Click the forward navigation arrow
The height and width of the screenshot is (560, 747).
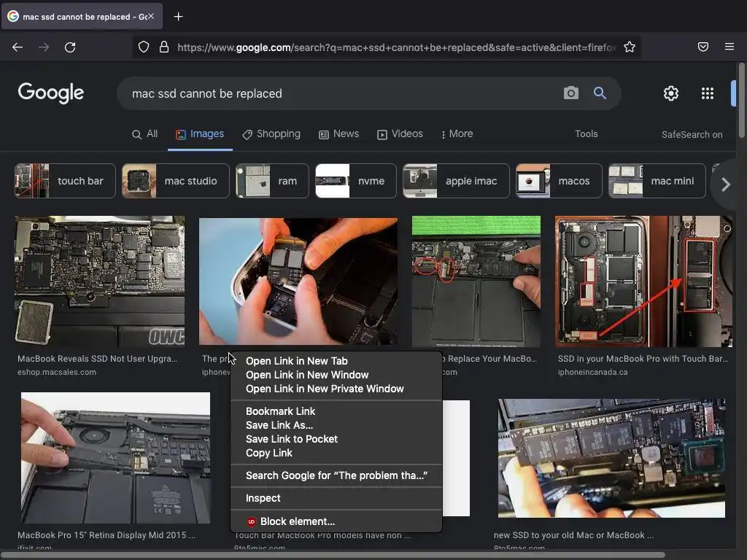click(44, 47)
